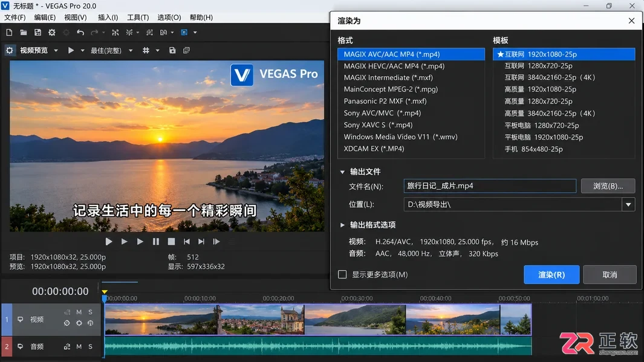Stop the preview playback
Image resolution: width=644 pixels, height=362 pixels.
[x=171, y=242]
